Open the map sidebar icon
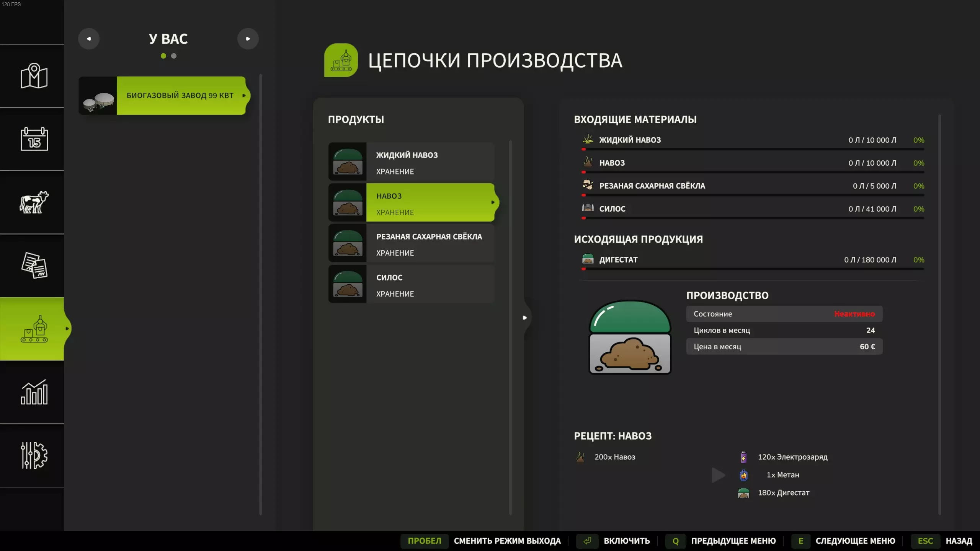 tap(34, 76)
